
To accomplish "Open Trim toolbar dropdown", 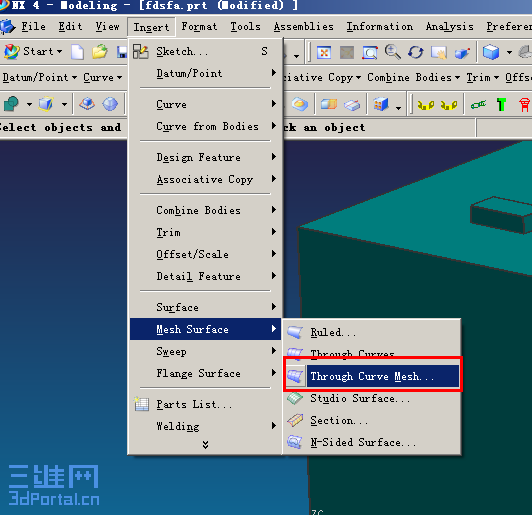I will point(482,77).
